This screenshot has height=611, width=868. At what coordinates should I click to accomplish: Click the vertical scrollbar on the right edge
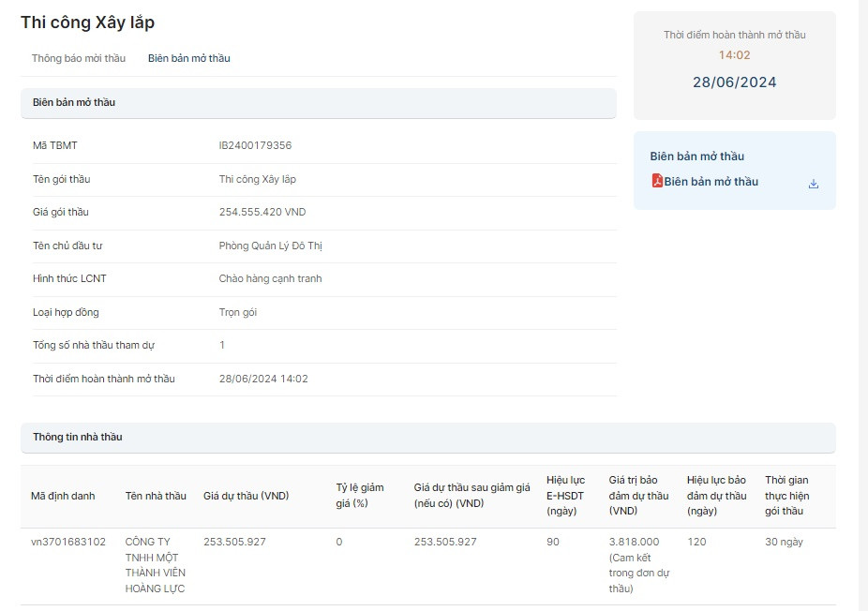tap(862, 281)
